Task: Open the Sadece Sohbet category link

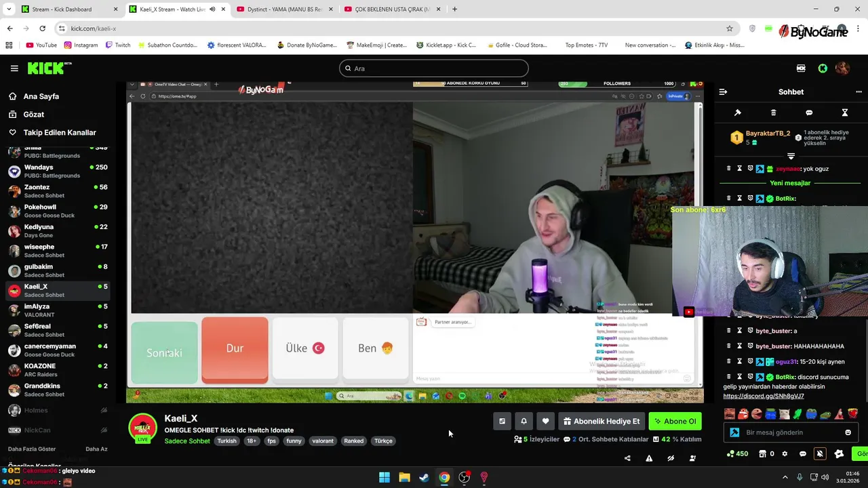Action: coord(187,441)
